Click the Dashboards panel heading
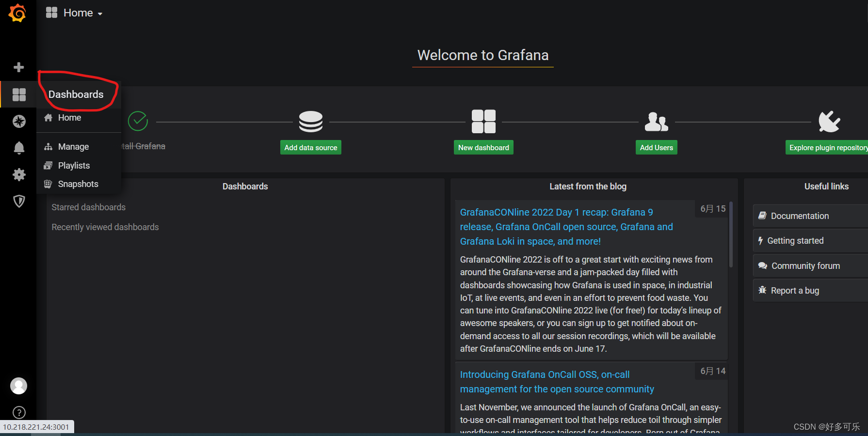 pos(245,187)
